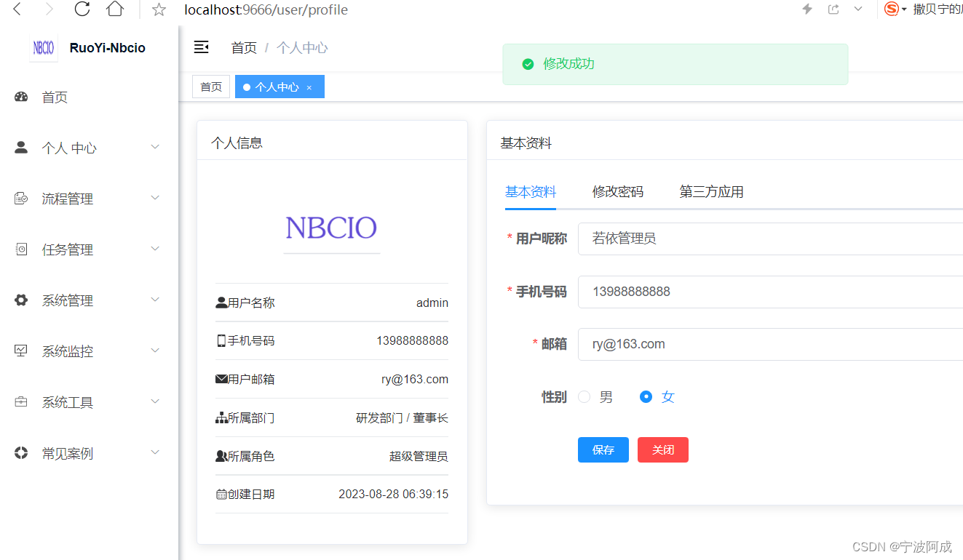Select the 女 gender radio

tap(646, 397)
